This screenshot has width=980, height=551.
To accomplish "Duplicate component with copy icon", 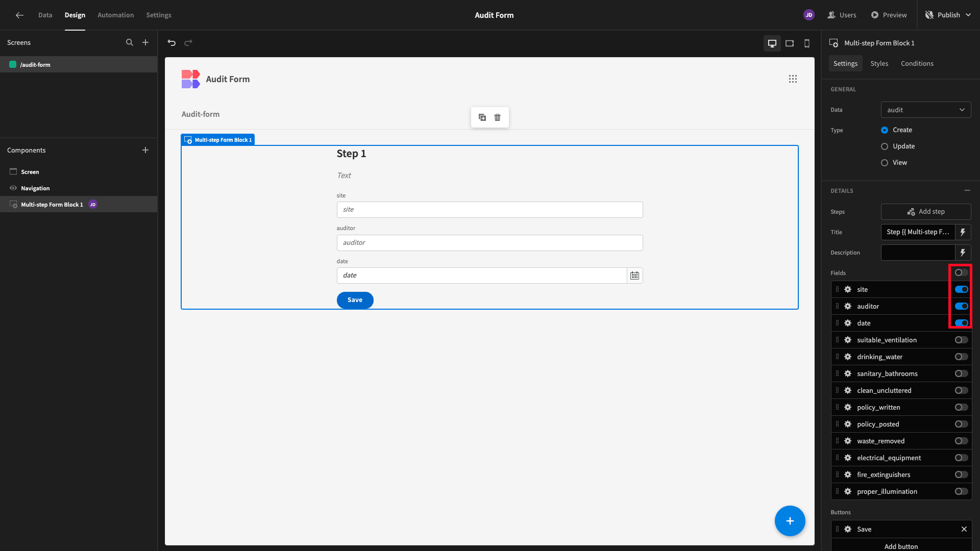I will click(x=482, y=117).
